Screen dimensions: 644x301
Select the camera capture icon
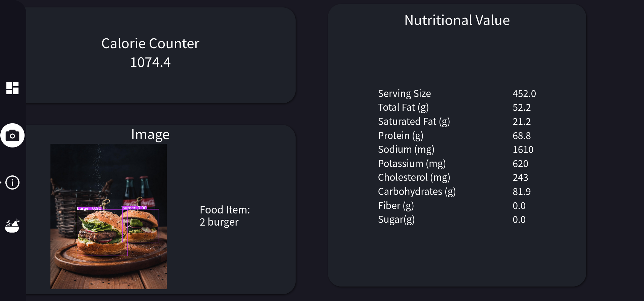(x=12, y=135)
